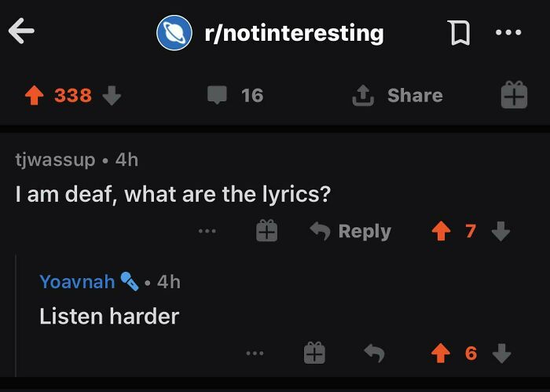Open more options on Yoavnah's reply
550x392 pixels.
253,354
